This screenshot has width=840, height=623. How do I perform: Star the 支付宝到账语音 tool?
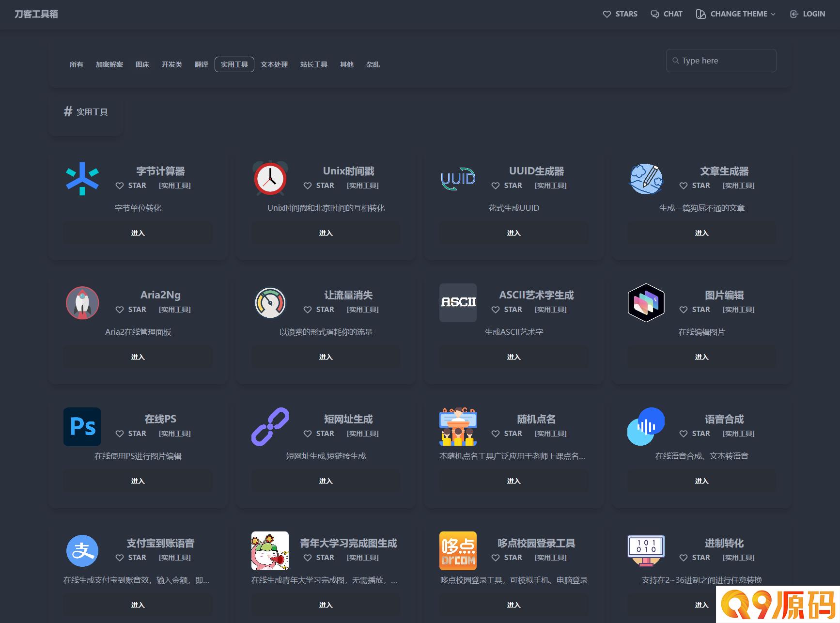coord(131,558)
